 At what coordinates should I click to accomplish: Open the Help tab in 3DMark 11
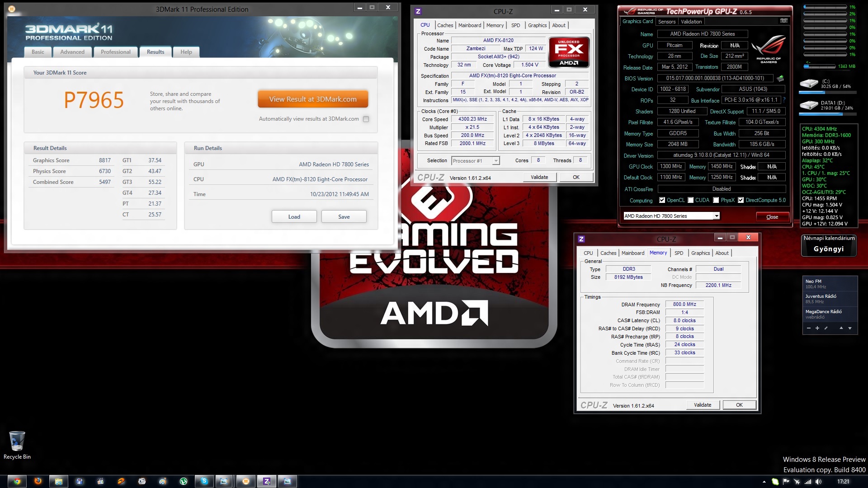pos(186,52)
